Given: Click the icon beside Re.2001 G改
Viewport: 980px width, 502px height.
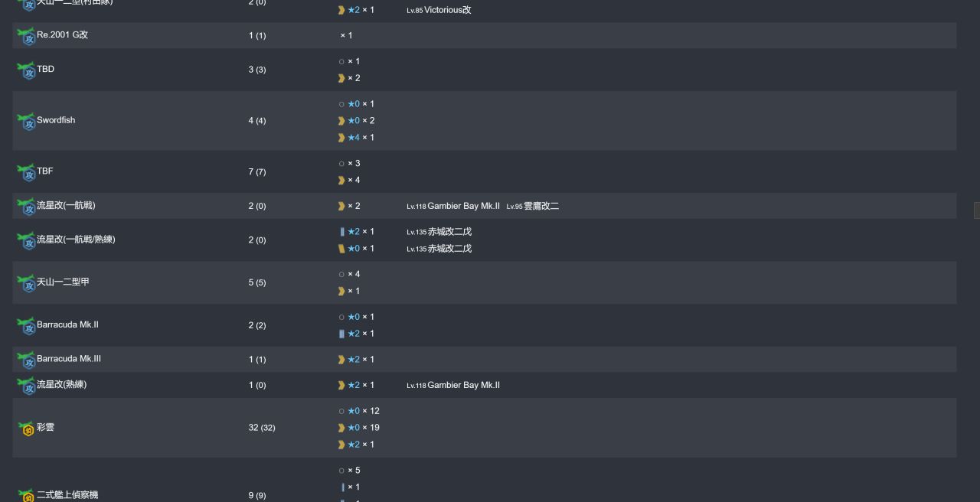Looking at the screenshot, I should (x=27, y=36).
